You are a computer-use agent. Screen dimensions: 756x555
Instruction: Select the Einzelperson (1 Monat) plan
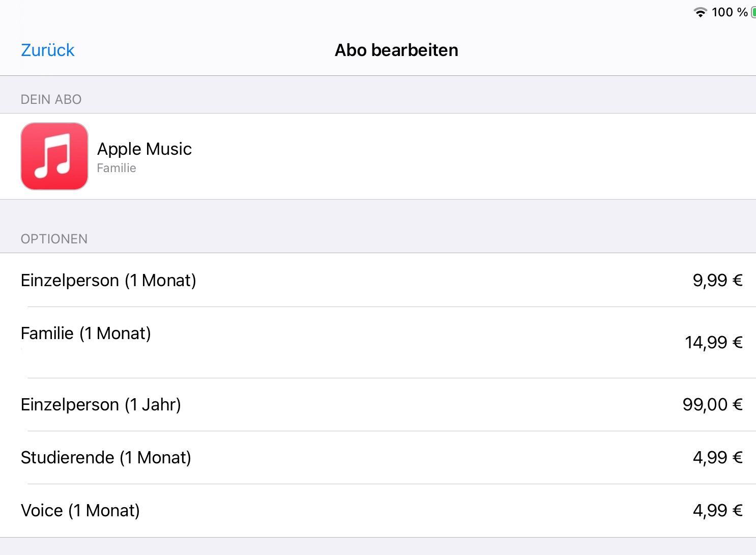click(x=108, y=281)
